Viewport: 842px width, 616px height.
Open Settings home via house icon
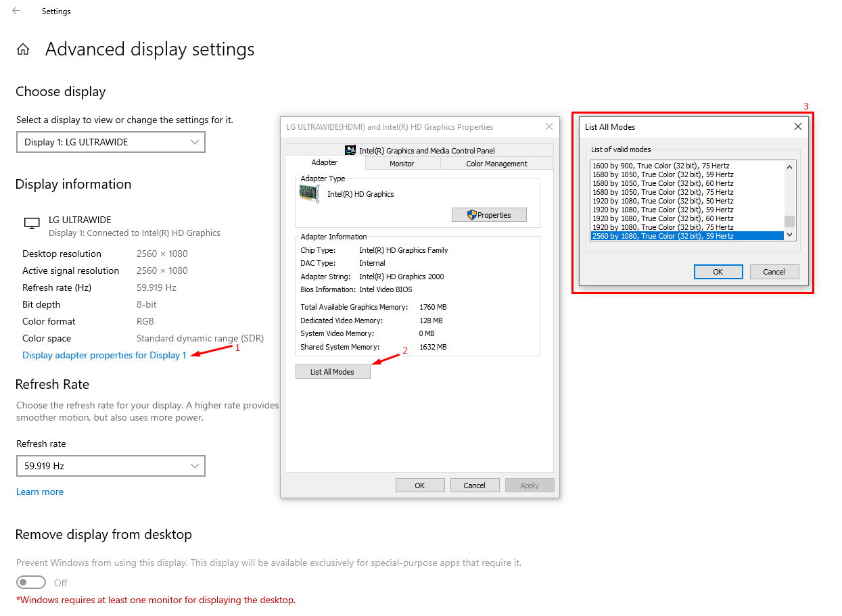click(x=23, y=49)
